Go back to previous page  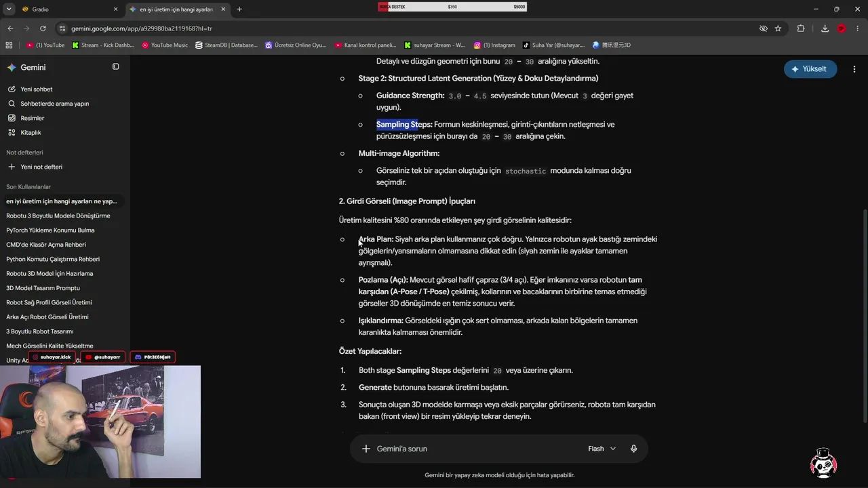tap(10, 28)
